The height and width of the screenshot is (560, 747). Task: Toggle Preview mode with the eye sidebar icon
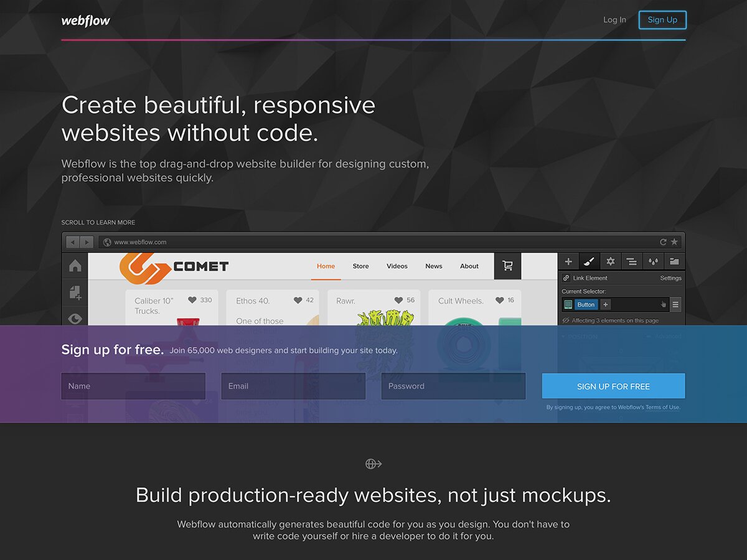(75, 319)
